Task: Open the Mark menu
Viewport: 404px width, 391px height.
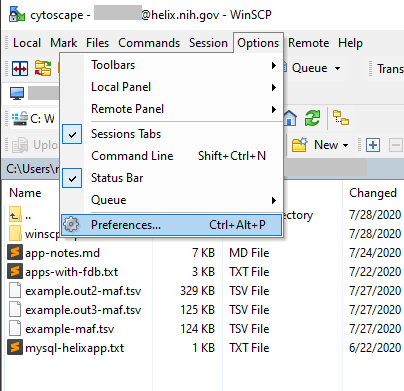Action: coord(64,43)
